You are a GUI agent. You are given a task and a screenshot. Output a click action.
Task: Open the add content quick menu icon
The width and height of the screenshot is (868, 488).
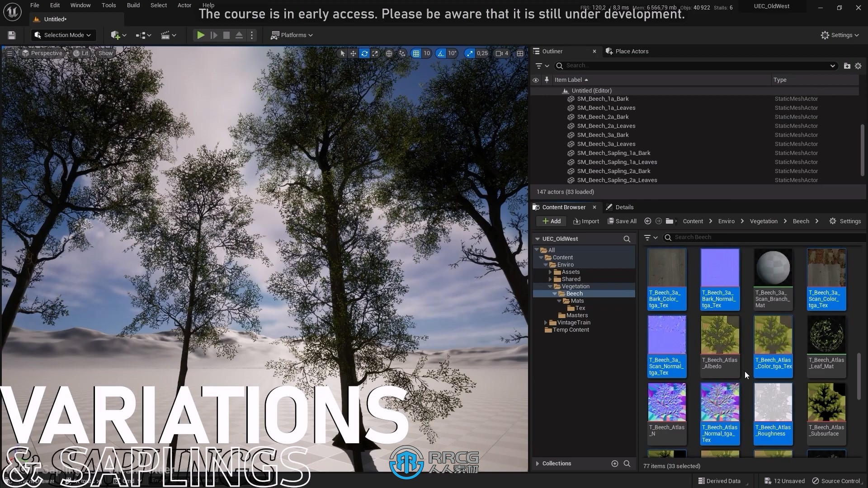point(118,35)
